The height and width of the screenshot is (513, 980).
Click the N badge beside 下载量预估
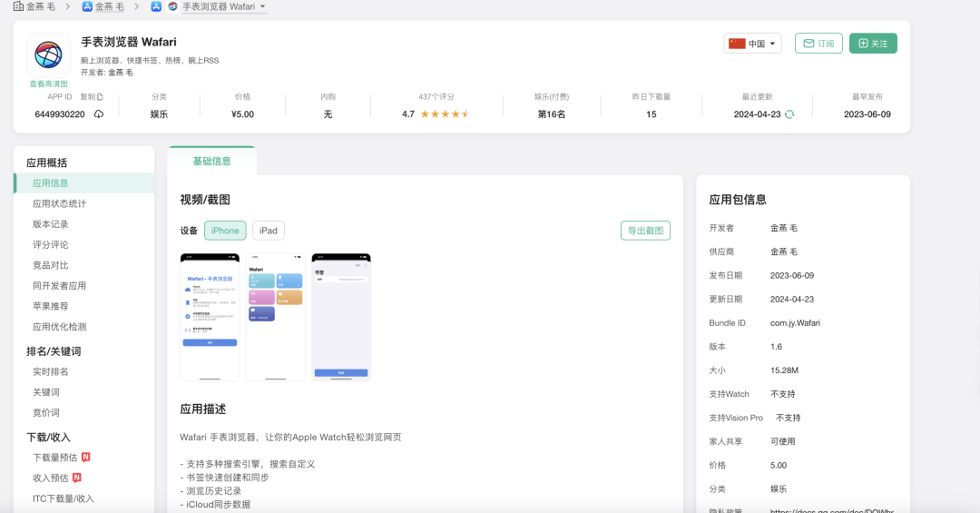click(85, 458)
